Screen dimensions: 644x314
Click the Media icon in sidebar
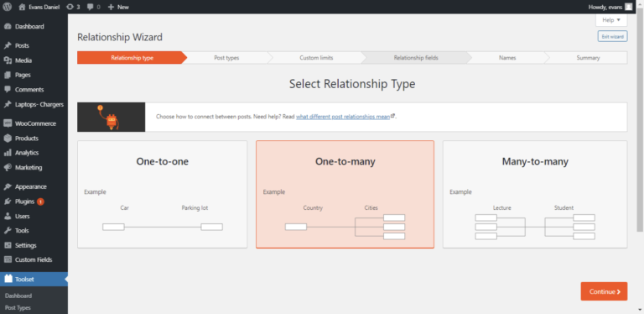(x=8, y=60)
